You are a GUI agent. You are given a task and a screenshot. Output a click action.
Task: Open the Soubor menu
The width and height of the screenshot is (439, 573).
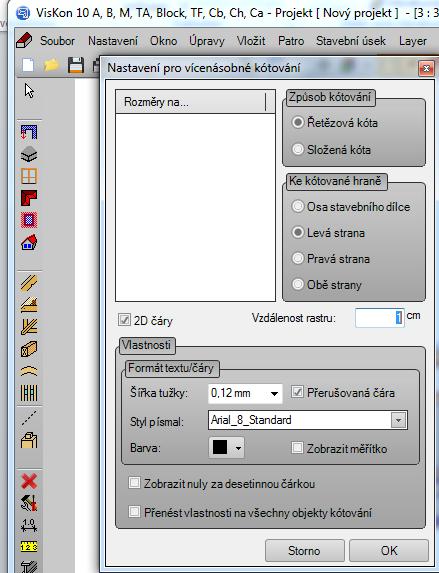coord(57,41)
